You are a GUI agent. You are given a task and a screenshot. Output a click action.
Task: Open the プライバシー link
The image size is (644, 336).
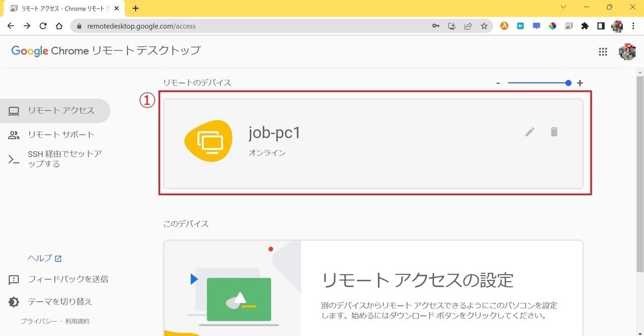tap(38, 321)
